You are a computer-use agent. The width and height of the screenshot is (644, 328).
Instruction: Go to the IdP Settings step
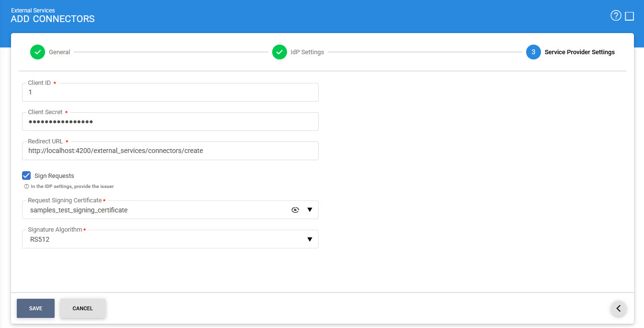(307, 52)
